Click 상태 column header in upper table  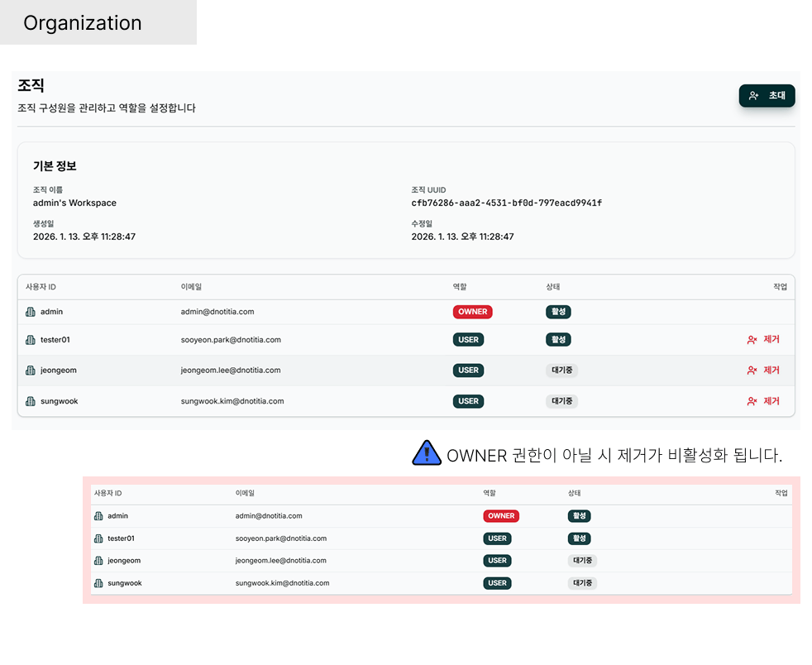(553, 287)
